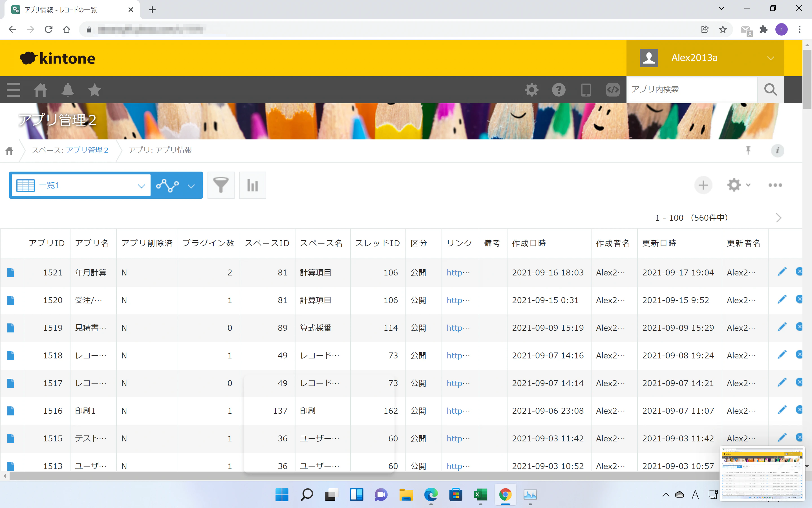The width and height of the screenshot is (812, 508).
Task: Open the Chrome extensions puzzle icon
Action: (763, 30)
